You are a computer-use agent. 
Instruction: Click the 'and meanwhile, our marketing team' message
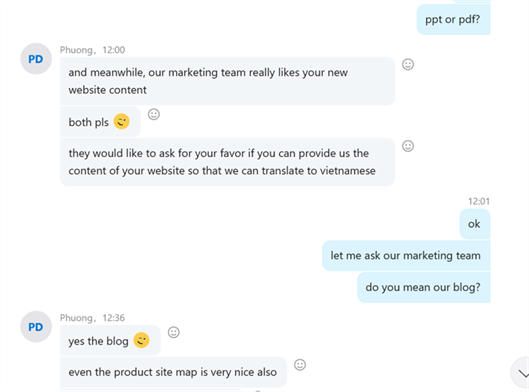tap(227, 81)
